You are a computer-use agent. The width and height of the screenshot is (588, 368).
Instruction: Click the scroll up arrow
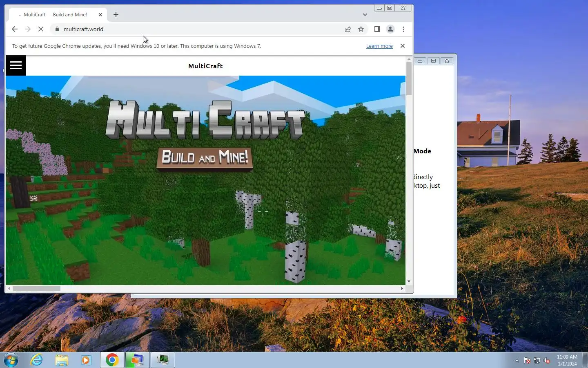click(x=409, y=59)
